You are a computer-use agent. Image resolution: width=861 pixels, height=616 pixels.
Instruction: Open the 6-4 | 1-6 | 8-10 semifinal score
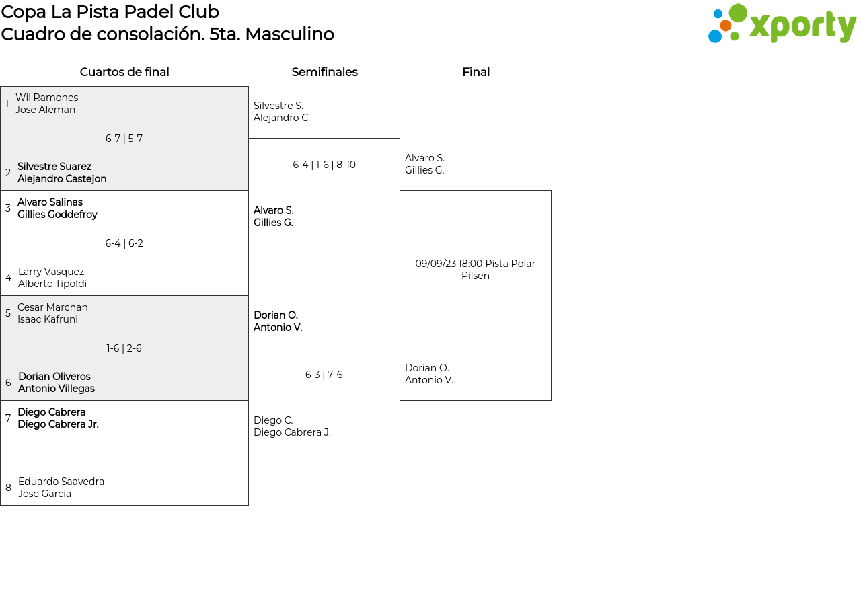point(324,165)
